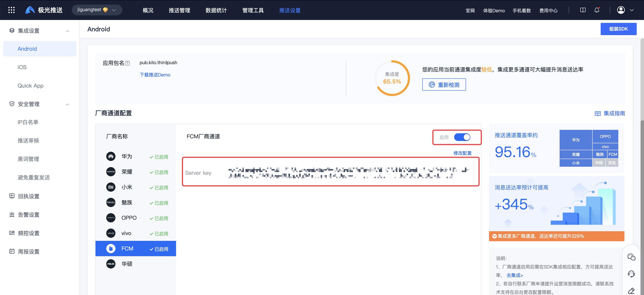Viewport: 644px width, 295px height.
Task: Click the 重新检测 button
Action: 444,85
